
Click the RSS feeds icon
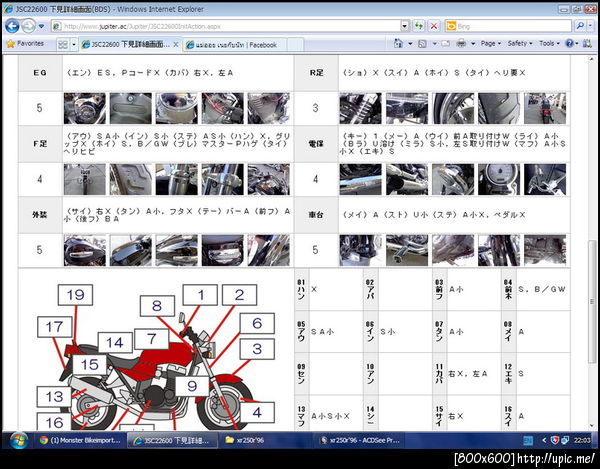(422, 44)
